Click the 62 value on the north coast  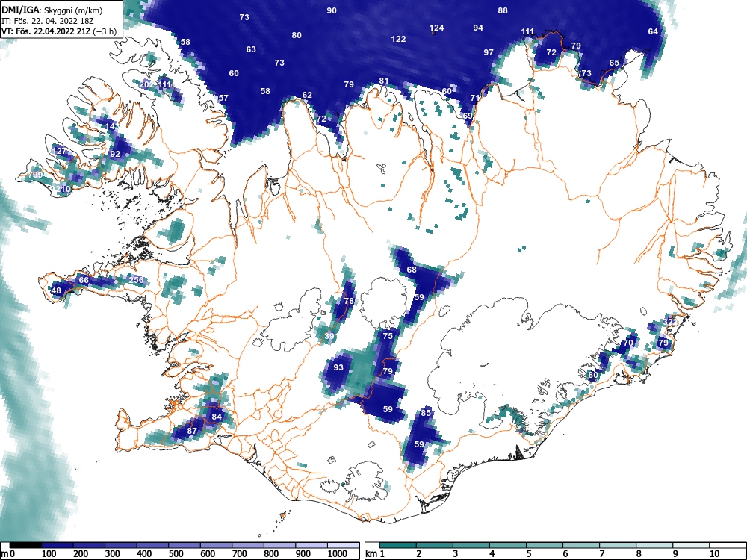click(307, 96)
